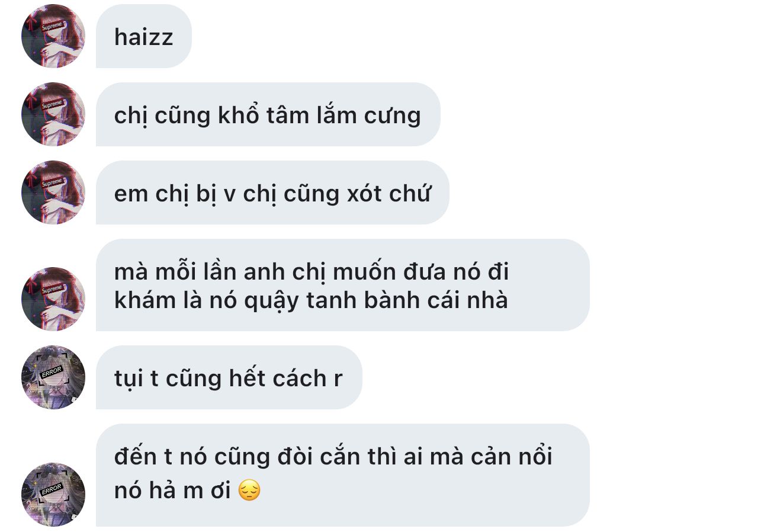764x532 pixels.
Task: Tap the ERROR label on fifth avatar
Action: [x=52, y=373]
